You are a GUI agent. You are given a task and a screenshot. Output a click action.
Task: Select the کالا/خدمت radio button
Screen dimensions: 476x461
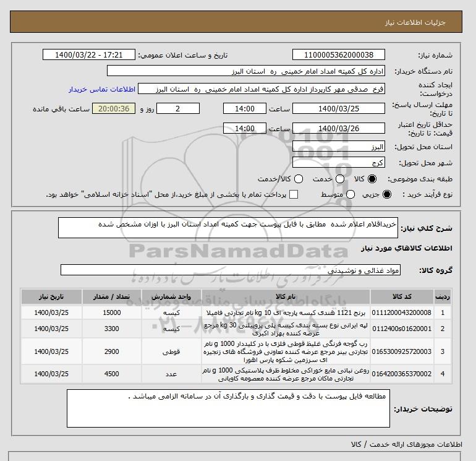coord(299,179)
